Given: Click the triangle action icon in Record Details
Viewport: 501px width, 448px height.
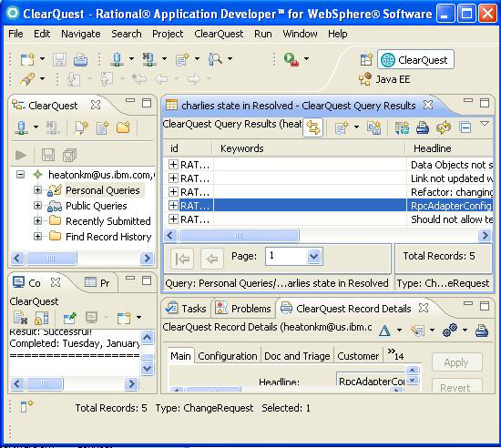Looking at the screenshot, I should click(x=384, y=331).
